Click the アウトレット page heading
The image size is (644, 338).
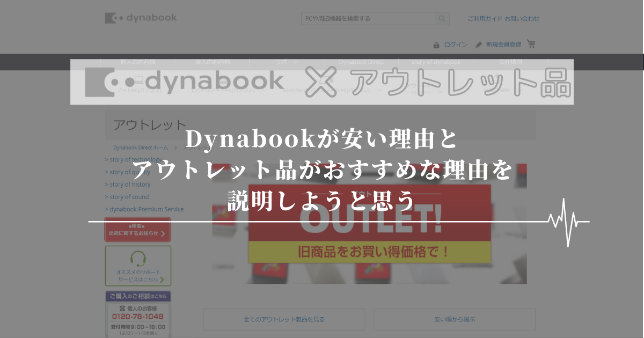click(150, 125)
